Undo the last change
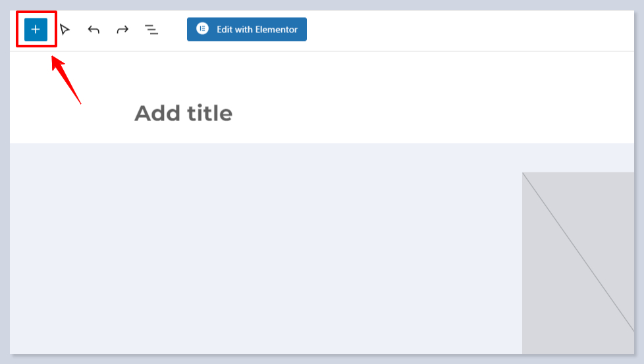The height and width of the screenshot is (364, 644). pos(94,30)
